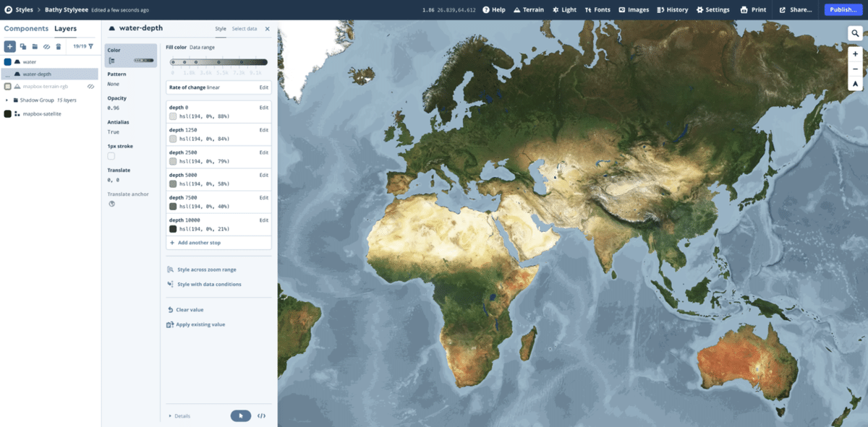The image size is (868, 427).
Task: View layer code with the </> icon
Action: tap(263, 416)
